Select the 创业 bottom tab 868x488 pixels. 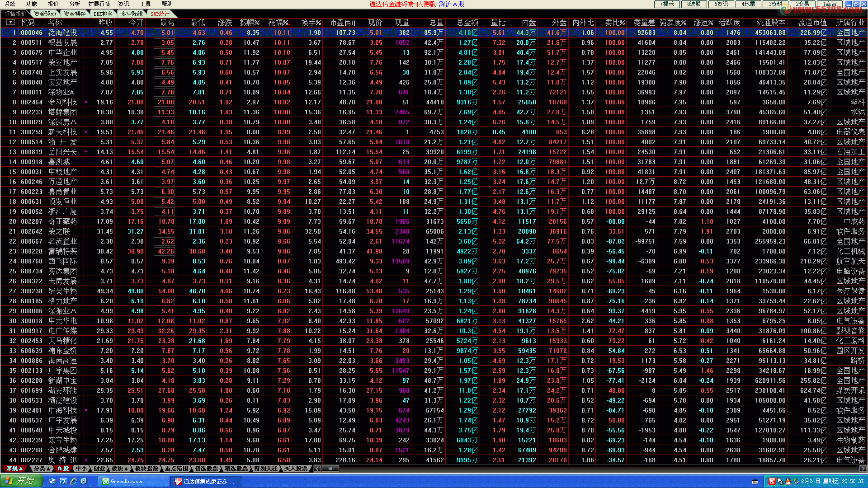tap(99, 469)
